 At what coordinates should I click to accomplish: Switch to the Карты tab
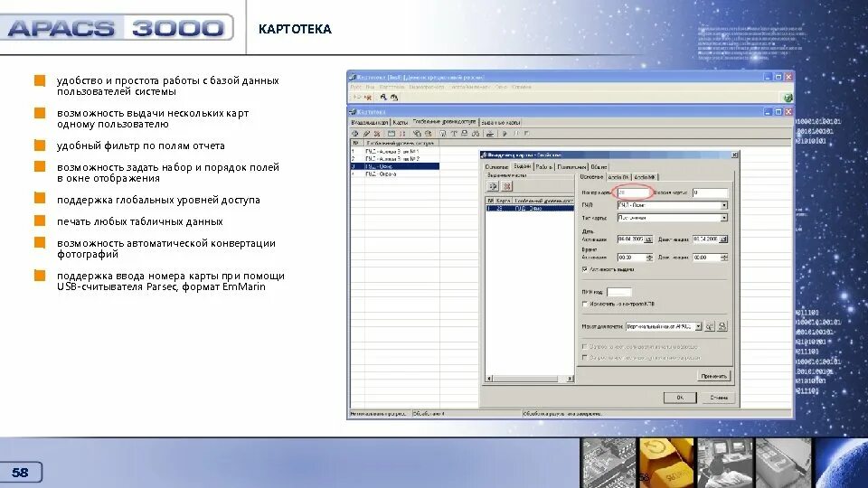click(401, 122)
